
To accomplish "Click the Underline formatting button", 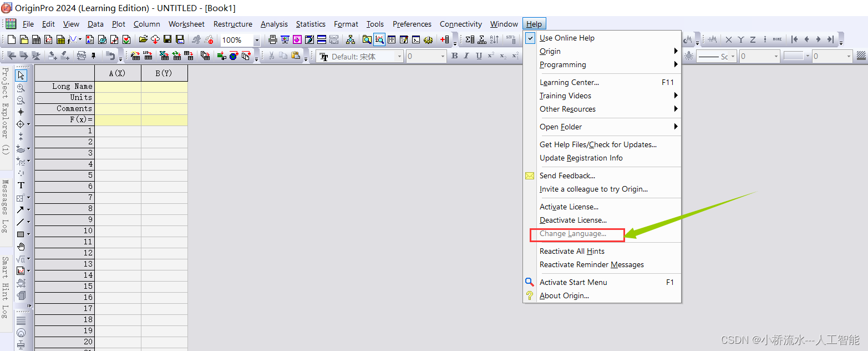I will tap(479, 56).
